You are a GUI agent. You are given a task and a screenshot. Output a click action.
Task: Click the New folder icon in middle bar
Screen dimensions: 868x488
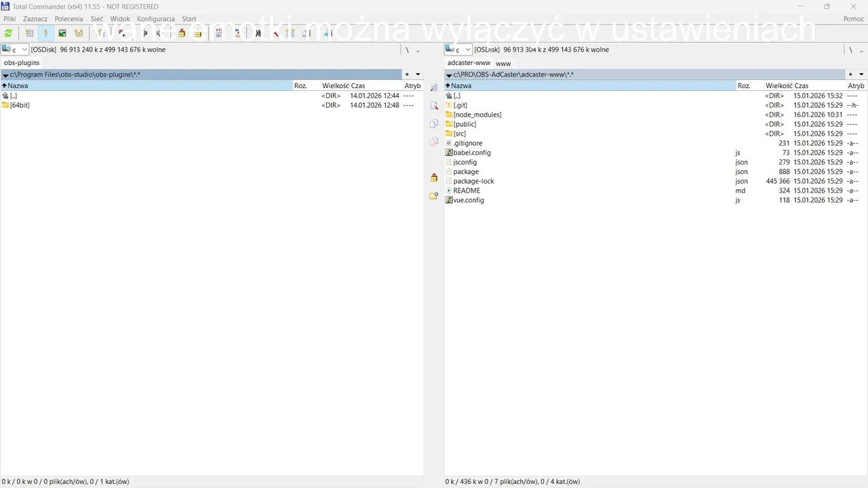[434, 195]
